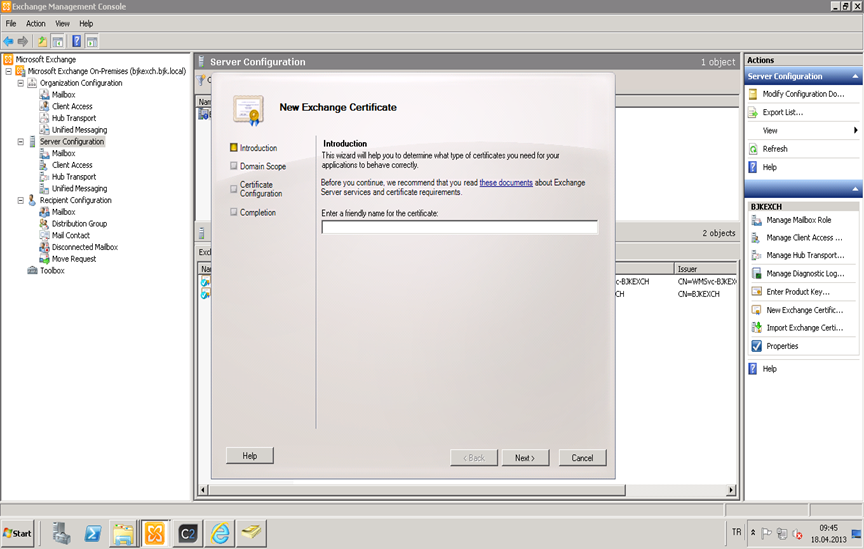This screenshot has height=549, width=864.
Task: Click left arrow of horizontal scrollbar
Action: click(x=203, y=489)
